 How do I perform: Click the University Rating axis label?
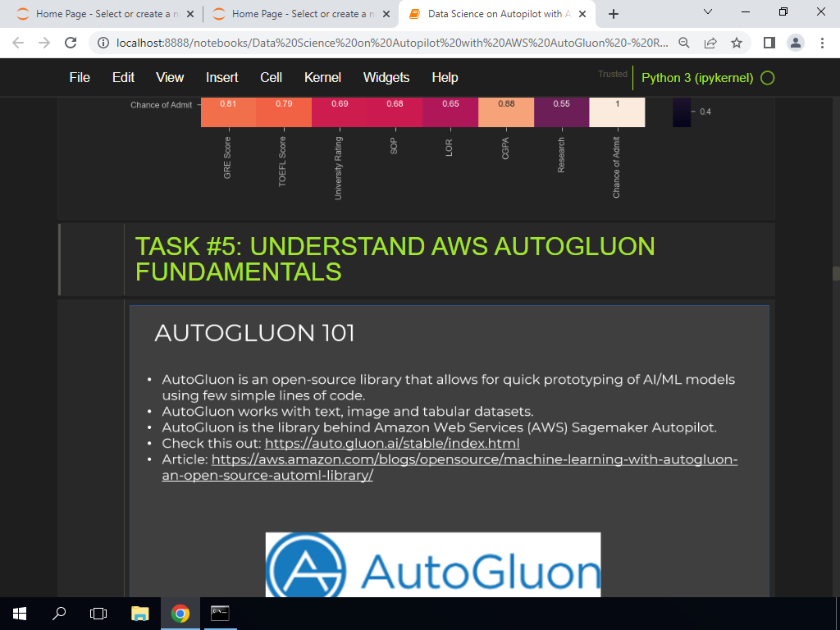pos(338,168)
